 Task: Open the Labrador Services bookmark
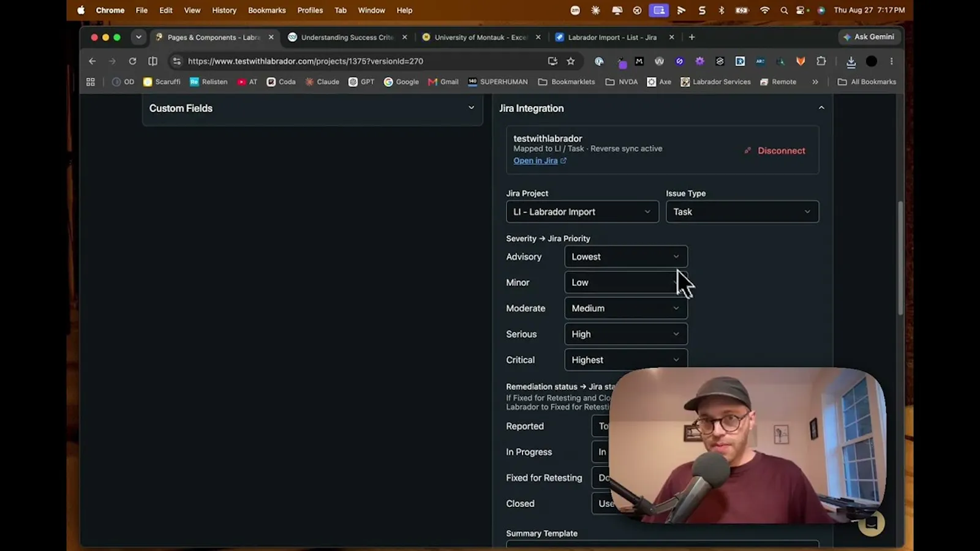coord(715,81)
